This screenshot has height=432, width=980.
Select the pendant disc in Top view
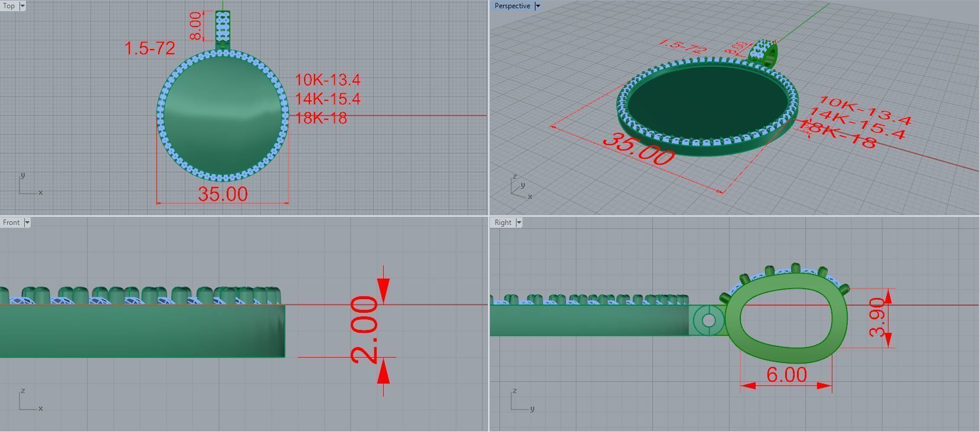pyautogui.click(x=223, y=115)
